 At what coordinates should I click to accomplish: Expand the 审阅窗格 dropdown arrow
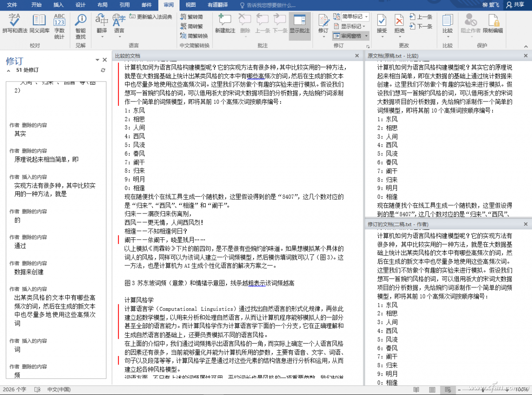(366, 36)
